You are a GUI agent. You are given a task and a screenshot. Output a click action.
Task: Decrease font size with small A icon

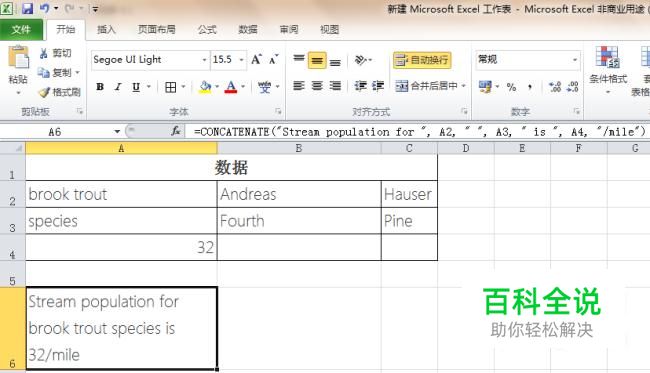click(273, 60)
